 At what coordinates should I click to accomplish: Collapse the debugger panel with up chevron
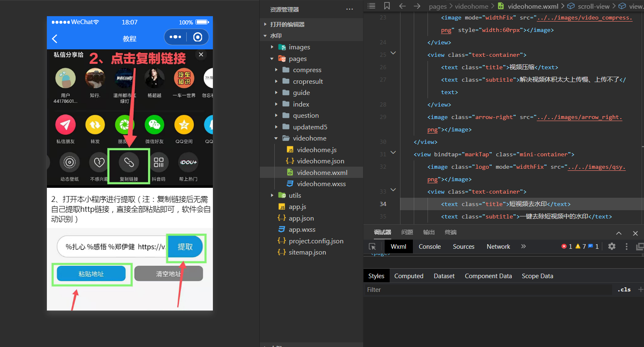click(x=619, y=233)
